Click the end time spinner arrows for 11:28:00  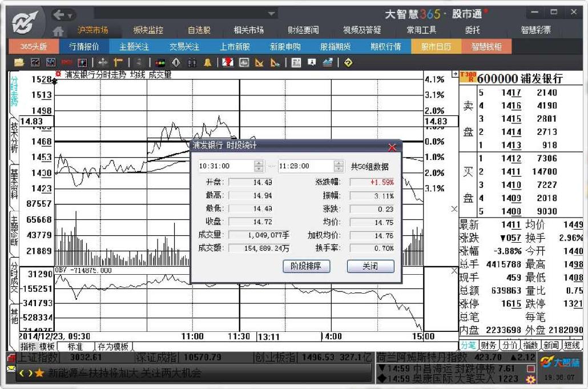[x=339, y=166]
